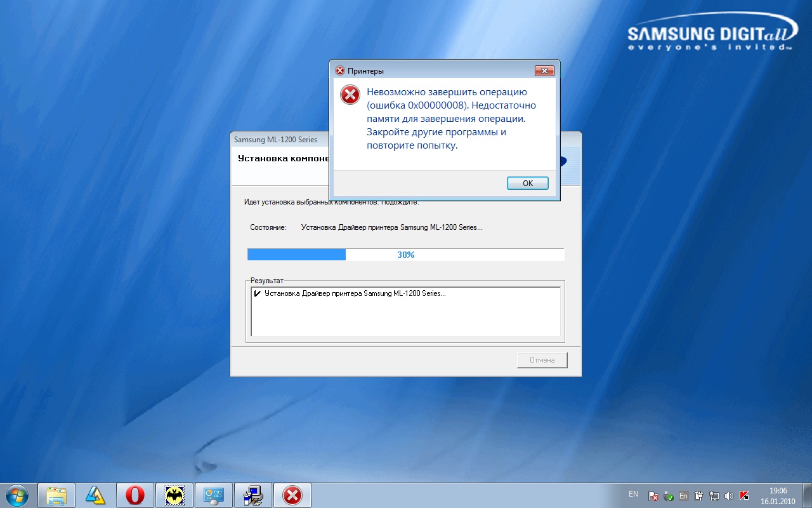
Task: Open the Kaspersky antivirus tray icon
Action: 744,496
